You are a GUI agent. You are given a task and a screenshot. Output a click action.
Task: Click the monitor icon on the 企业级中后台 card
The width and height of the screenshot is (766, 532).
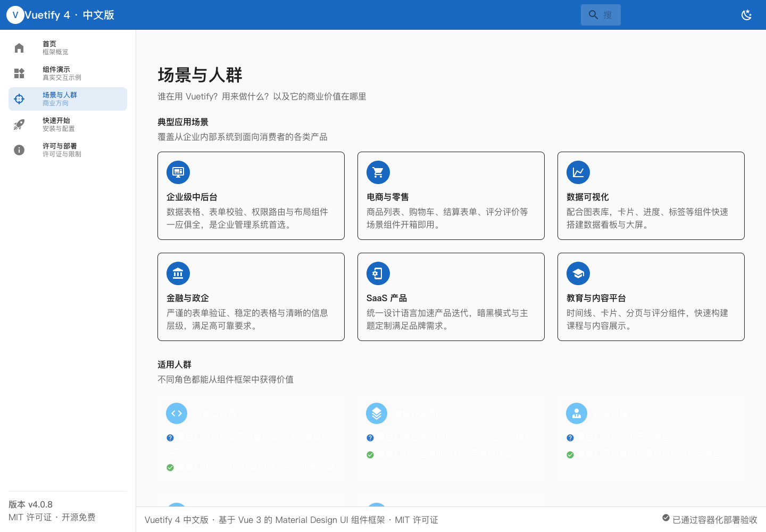(x=178, y=172)
